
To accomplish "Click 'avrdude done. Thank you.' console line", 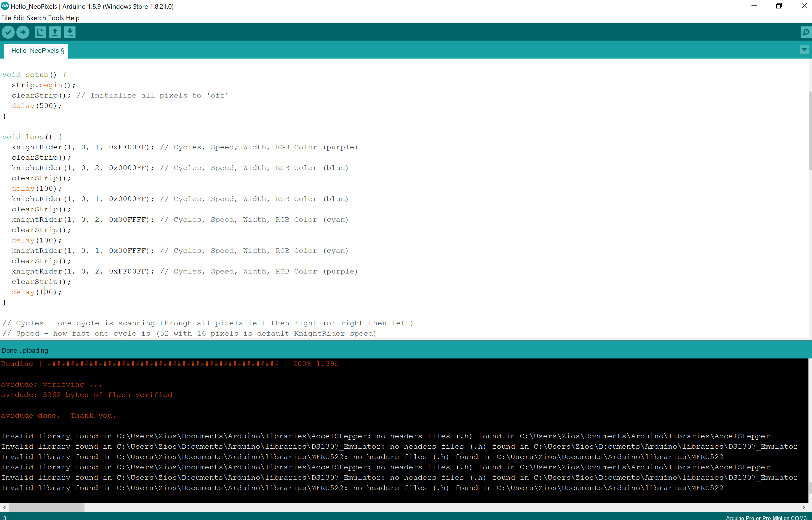I will [58, 415].
